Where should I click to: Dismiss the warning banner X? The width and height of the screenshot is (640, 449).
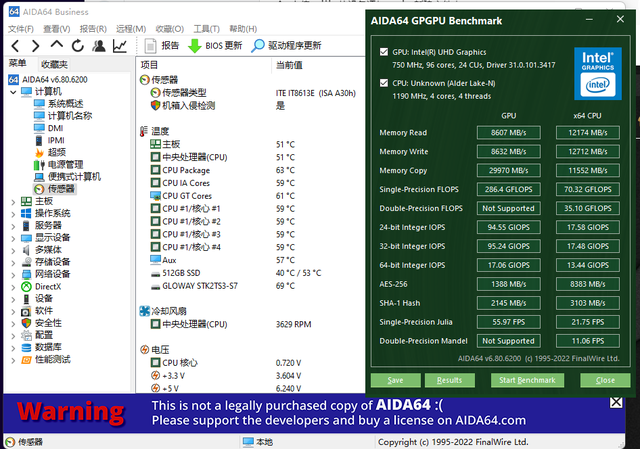[x=616, y=402]
